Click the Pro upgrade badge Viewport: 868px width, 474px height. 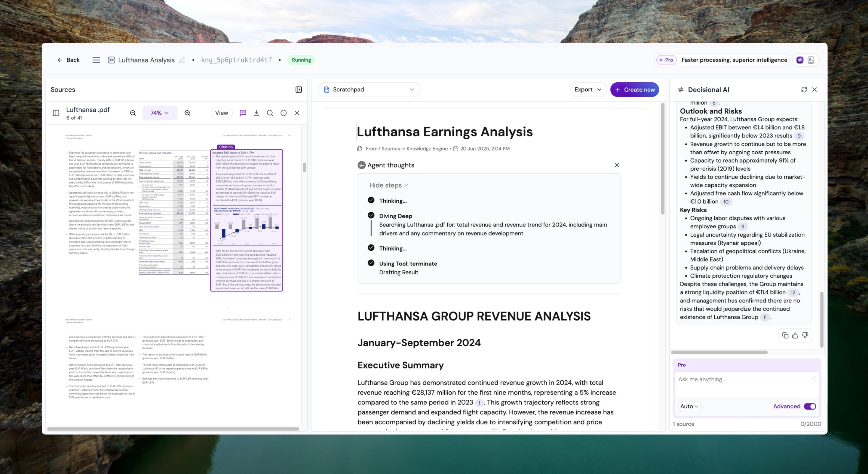click(x=666, y=60)
